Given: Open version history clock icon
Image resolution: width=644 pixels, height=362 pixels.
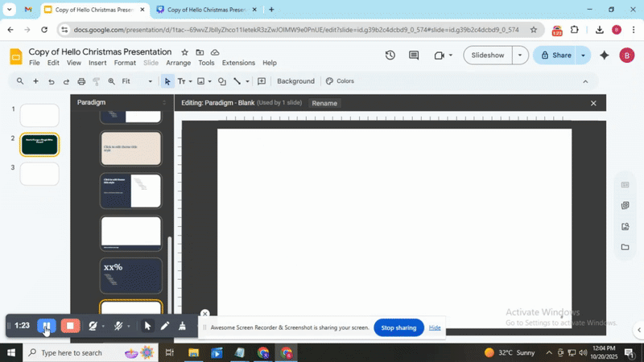Looking at the screenshot, I should [390, 56].
